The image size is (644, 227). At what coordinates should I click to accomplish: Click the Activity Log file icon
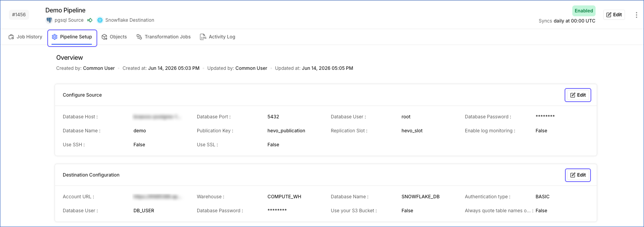click(x=203, y=37)
